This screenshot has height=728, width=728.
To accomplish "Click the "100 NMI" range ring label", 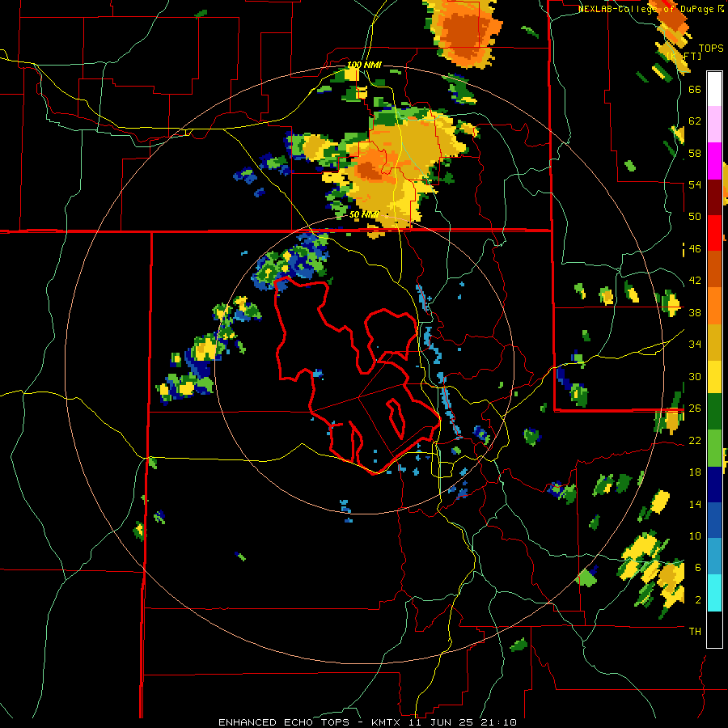I will tap(364, 65).
